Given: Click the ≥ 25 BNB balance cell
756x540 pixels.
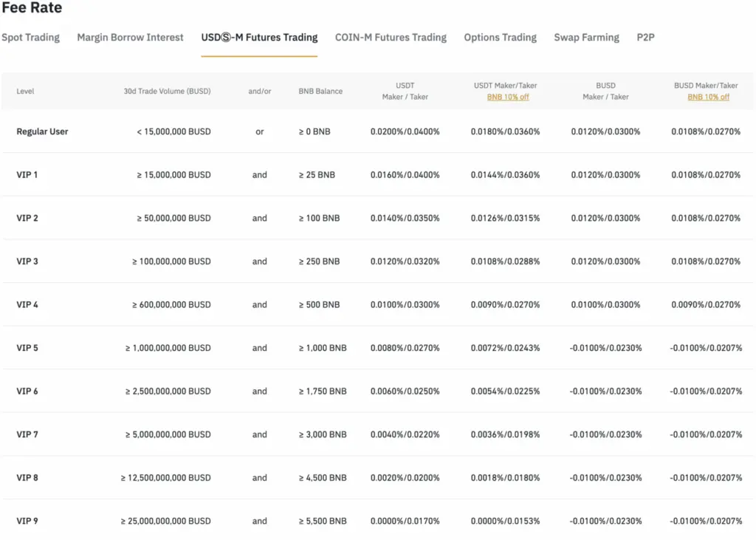Looking at the screenshot, I should (317, 174).
